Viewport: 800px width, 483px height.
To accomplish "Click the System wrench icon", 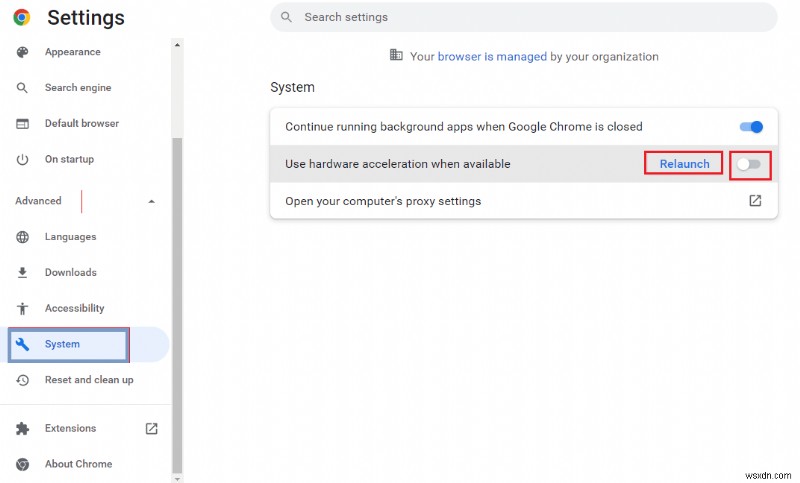I will (x=22, y=344).
